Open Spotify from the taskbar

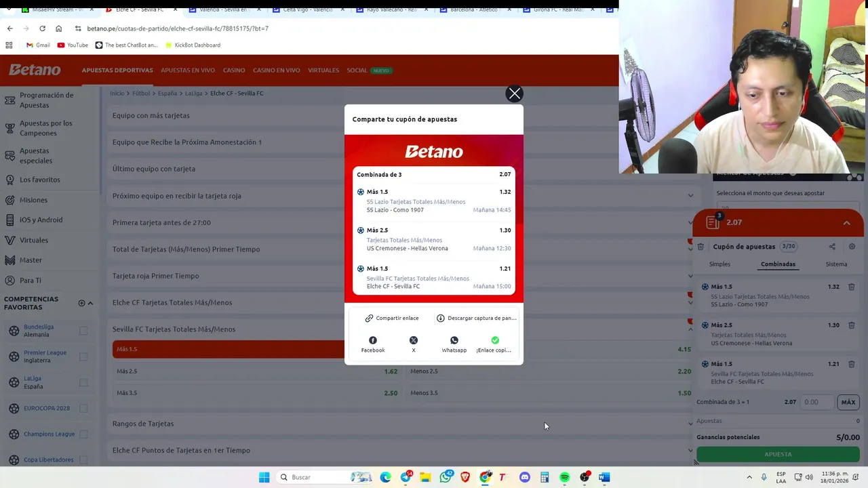click(564, 477)
